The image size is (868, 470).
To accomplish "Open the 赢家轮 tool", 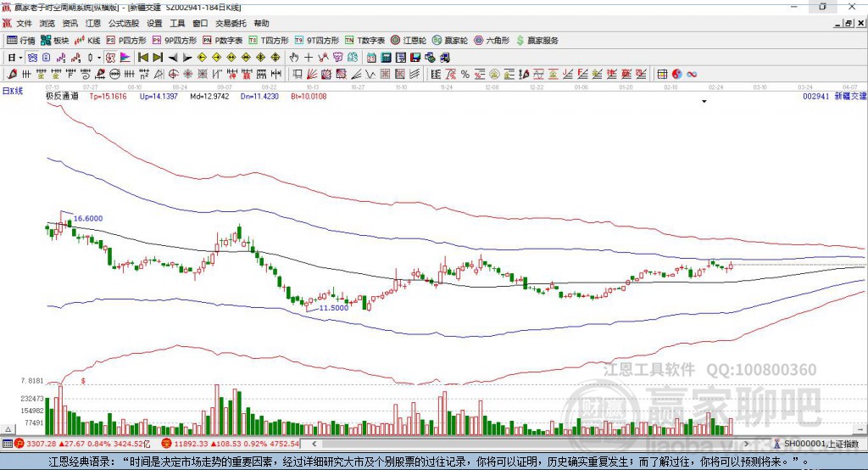I will [450, 41].
